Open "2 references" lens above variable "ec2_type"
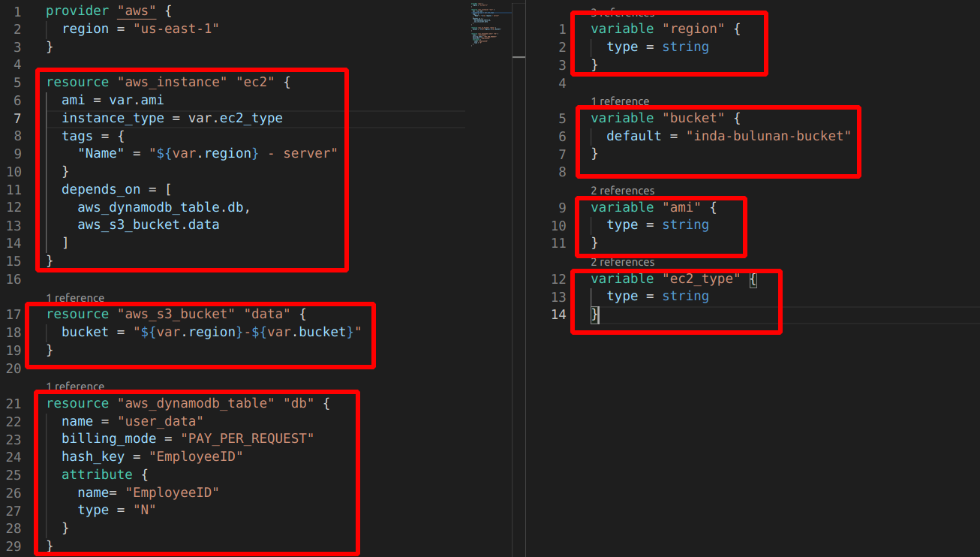 pos(622,262)
